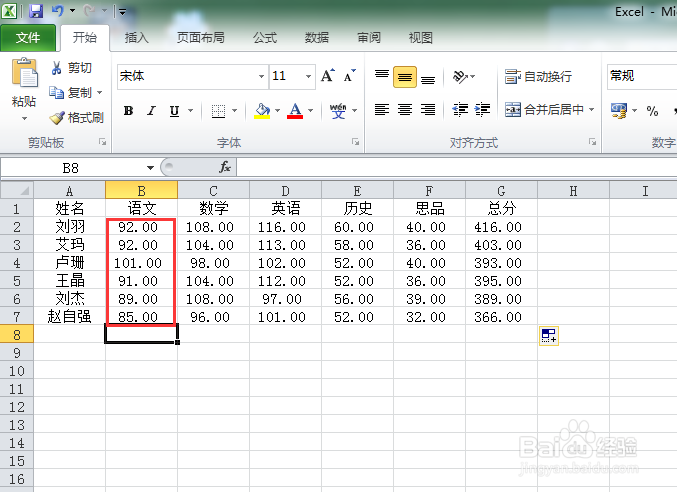Click the phonetic guide wén icon

tap(338, 111)
